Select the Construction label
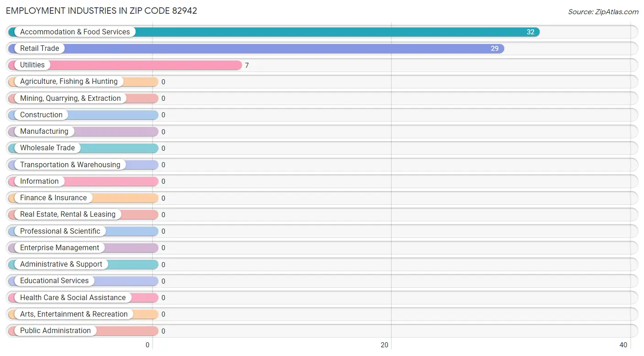Viewport: 644px width, 356px height. 41,115
